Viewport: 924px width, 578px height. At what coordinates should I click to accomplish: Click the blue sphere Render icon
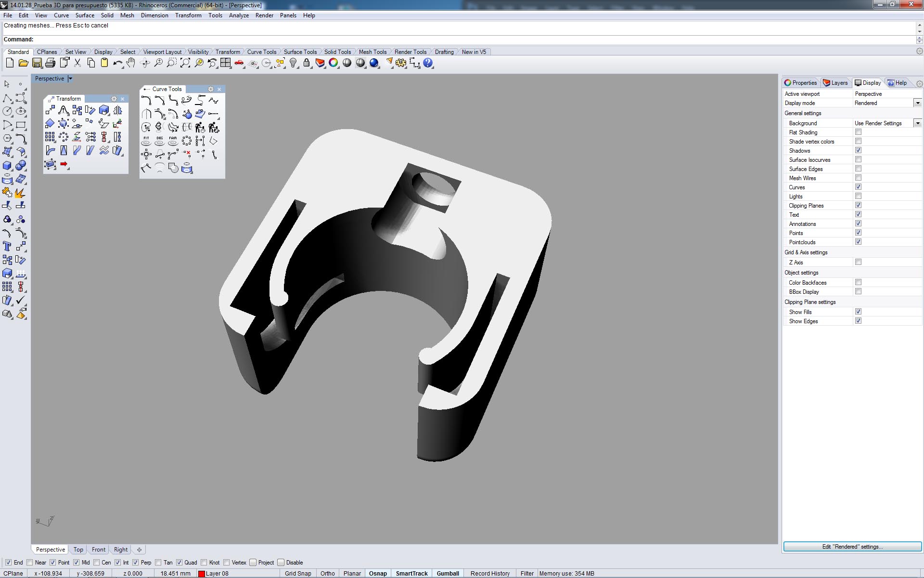(x=374, y=63)
